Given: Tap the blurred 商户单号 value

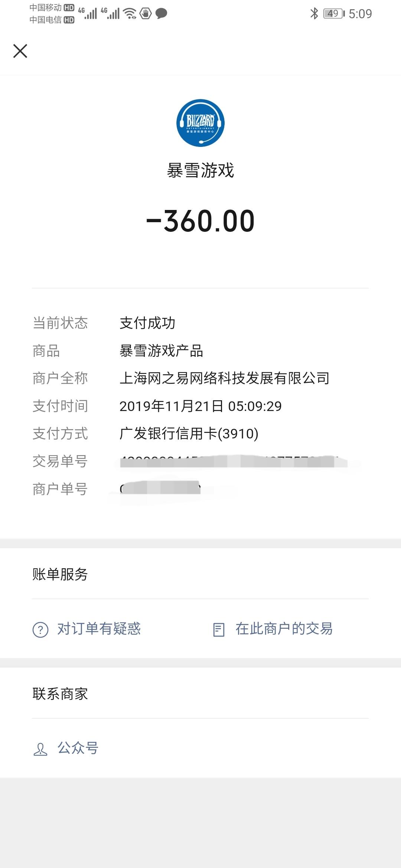Looking at the screenshot, I should click(x=160, y=489).
